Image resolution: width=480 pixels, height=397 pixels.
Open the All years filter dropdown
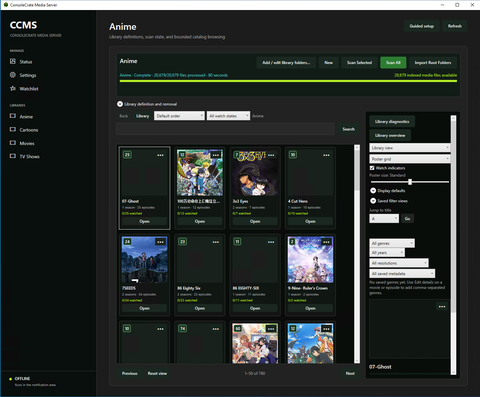pyautogui.click(x=387, y=253)
